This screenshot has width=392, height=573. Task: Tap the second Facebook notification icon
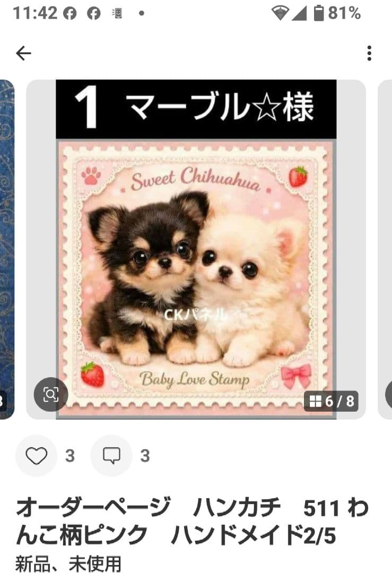pos(93,13)
